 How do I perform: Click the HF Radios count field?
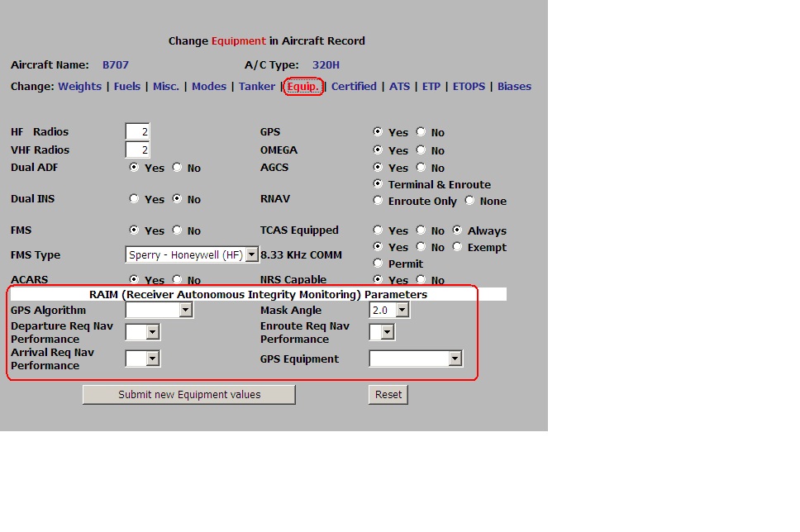coord(137,131)
